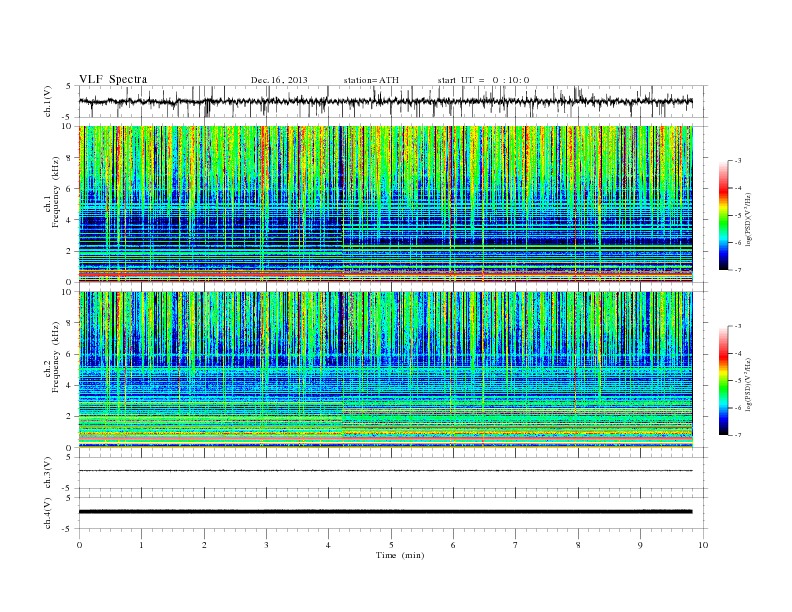Image resolution: width=792 pixels, height=612 pixels.
Task: Click the thick ch.4 voltage trace
Action: tap(385, 512)
